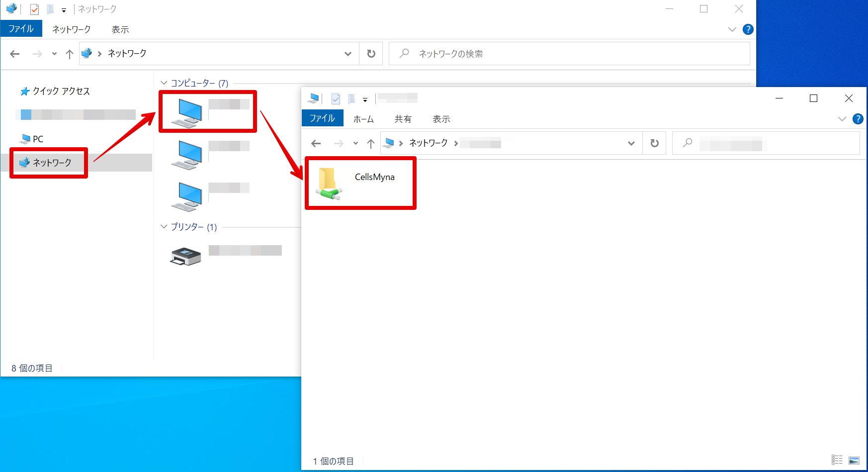Go up one level in the front window
This screenshot has width=868, height=472.
click(371, 143)
